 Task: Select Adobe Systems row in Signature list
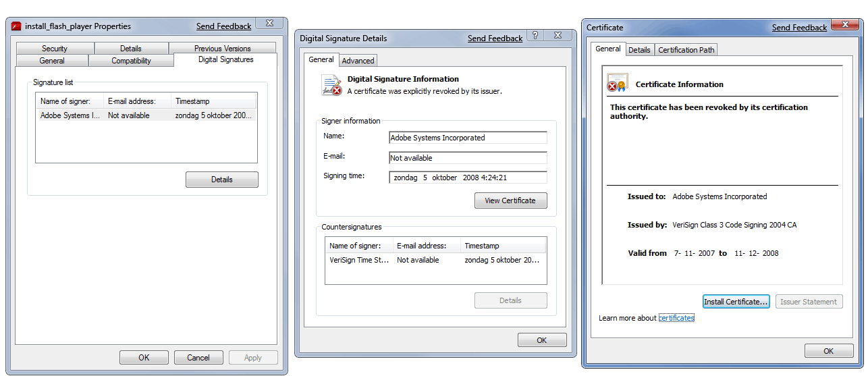click(x=146, y=115)
